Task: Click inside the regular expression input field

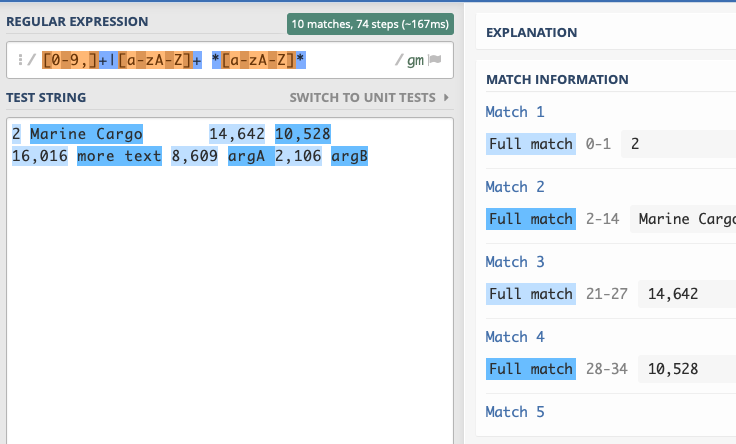Action: click(350, 61)
